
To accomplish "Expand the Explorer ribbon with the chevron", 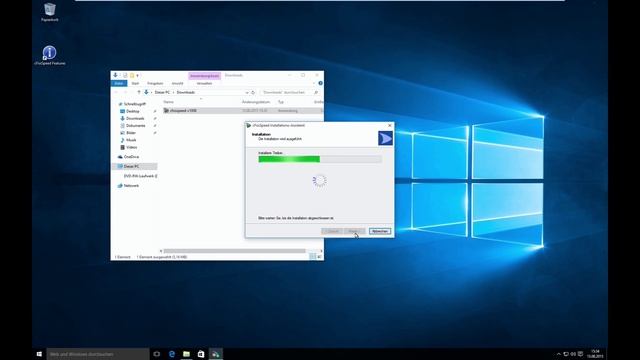I will [314, 83].
